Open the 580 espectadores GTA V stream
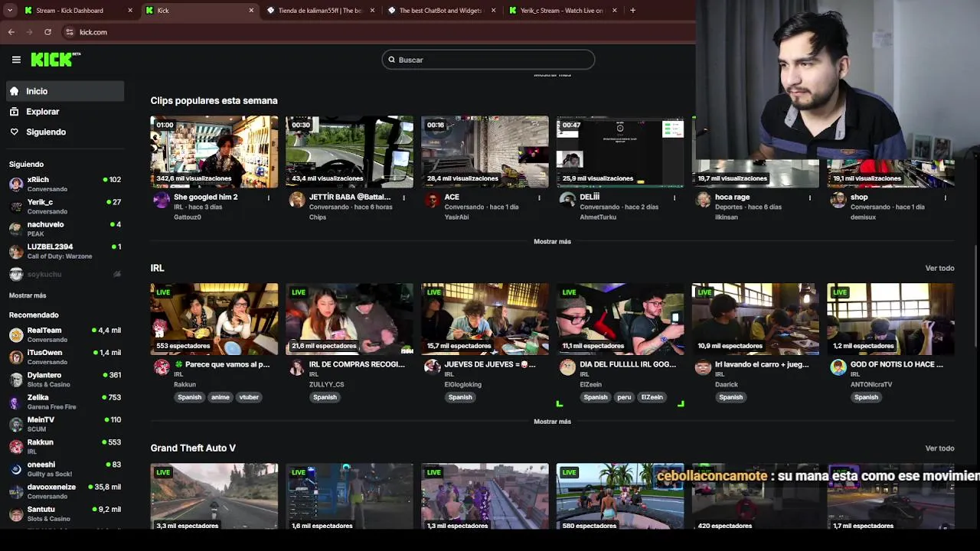The height and width of the screenshot is (551, 980). pyautogui.click(x=620, y=497)
